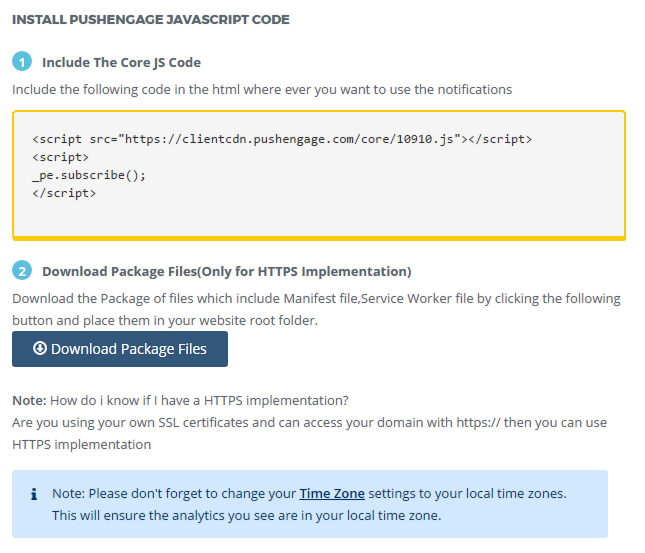Click the download arrow icon in button

pos(40,348)
